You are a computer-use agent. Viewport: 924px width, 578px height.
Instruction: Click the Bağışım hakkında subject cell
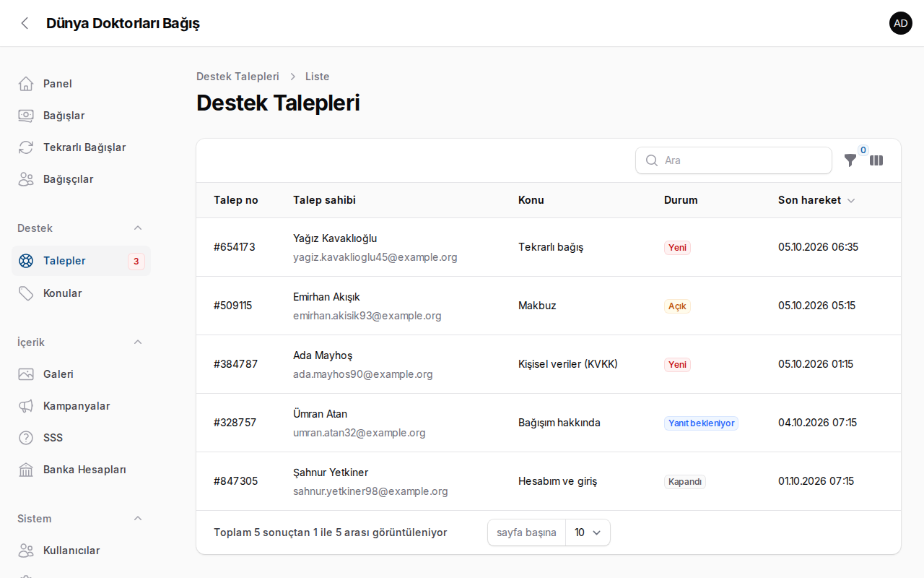pyautogui.click(x=559, y=423)
